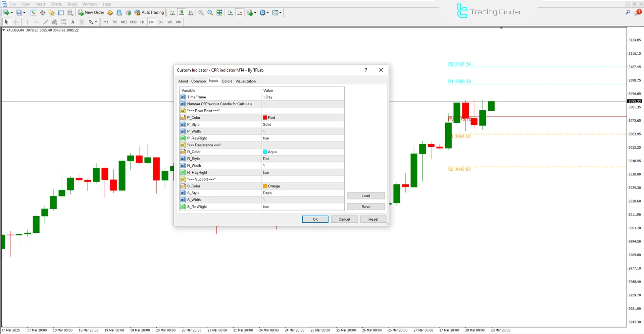Draw a horizontal line on the chart
The image size is (644, 334).
tap(36, 22)
